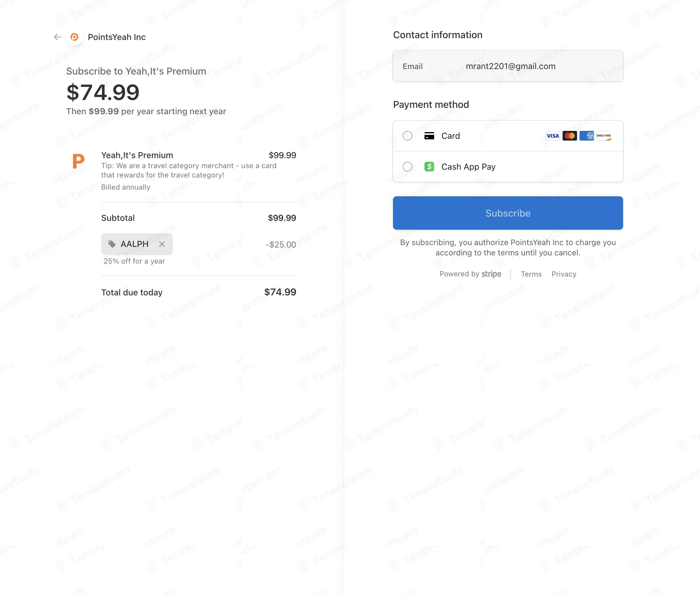Click the tag icon beside AALPH

tap(112, 244)
